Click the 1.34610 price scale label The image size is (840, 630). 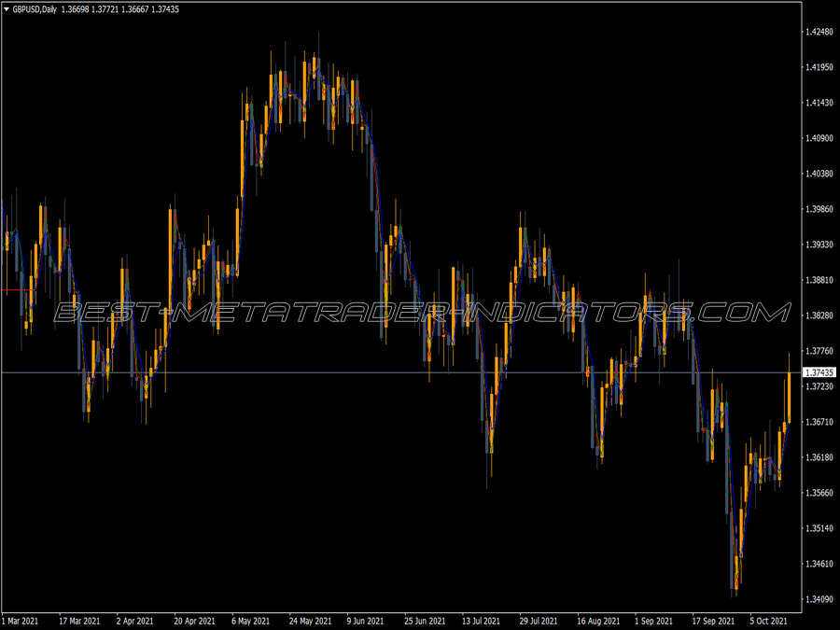(x=819, y=564)
